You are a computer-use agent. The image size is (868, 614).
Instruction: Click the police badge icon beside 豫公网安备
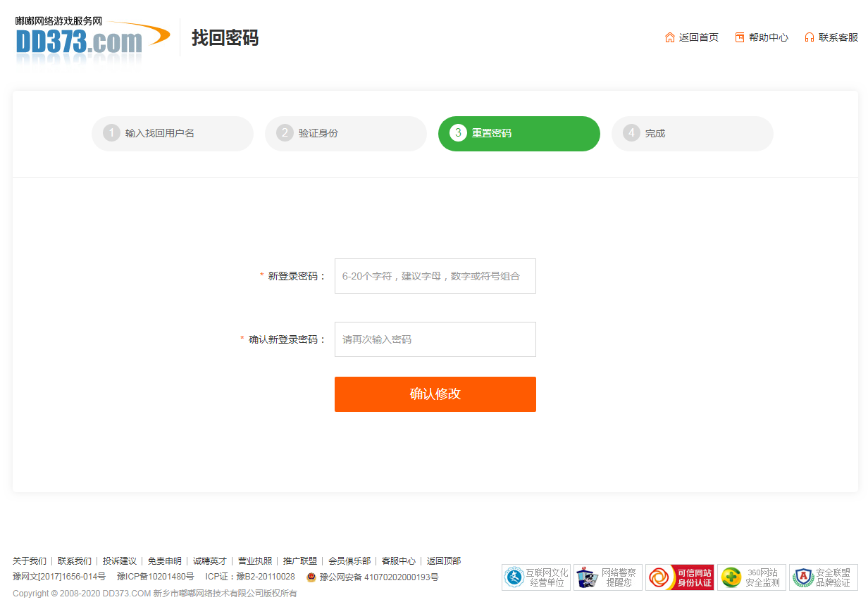pyautogui.click(x=311, y=577)
